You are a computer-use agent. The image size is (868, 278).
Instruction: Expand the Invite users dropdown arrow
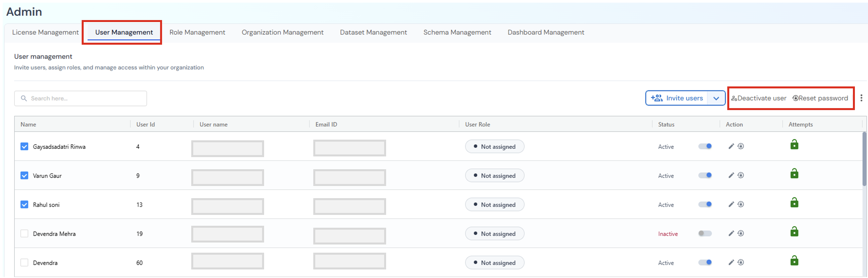click(716, 98)
